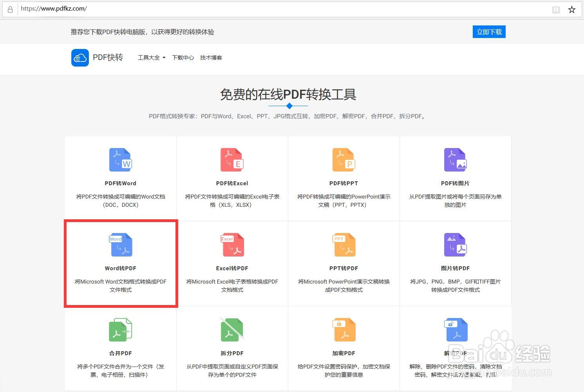584x392 pixels.
Task: Click description 将Microsoft PowerPoint演示文稿转换成PDF文档格式
Action: [x=344, y=285]
